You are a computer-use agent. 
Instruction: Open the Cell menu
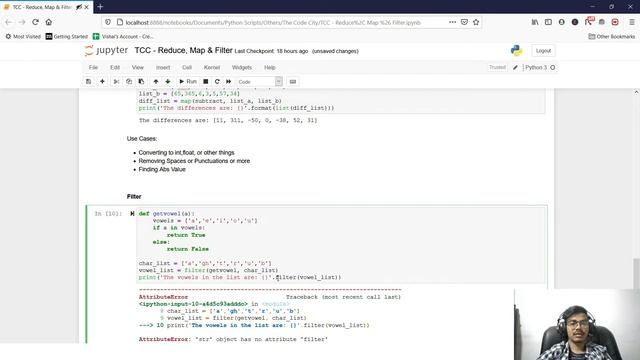point(187,67)
